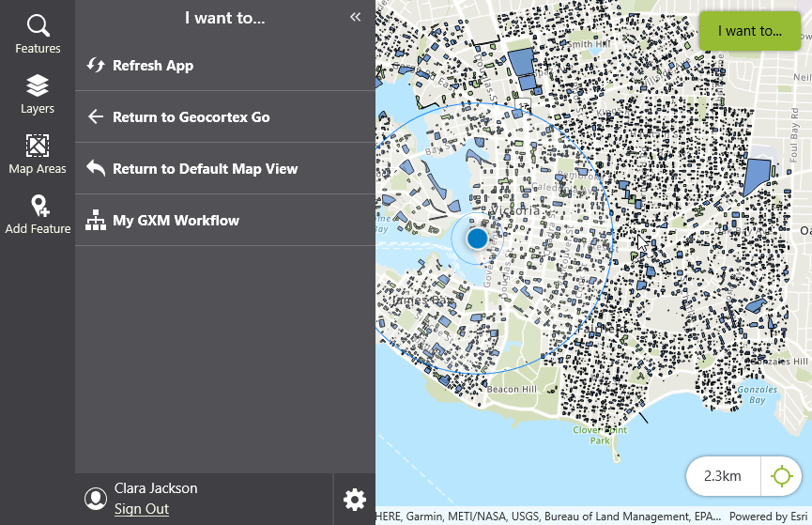Select Return to Geocortex Go
812x525 pixels.
[x=225, y=117]
